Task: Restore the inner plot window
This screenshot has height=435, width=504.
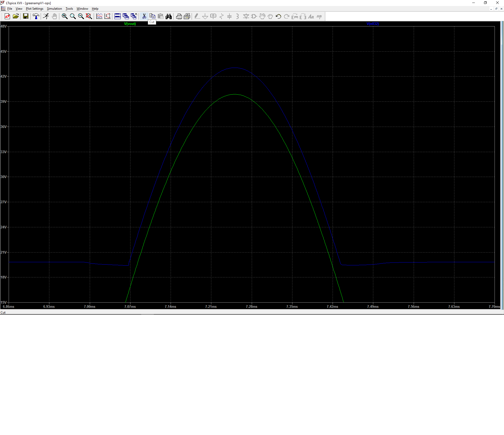Action: pos(496,9)
